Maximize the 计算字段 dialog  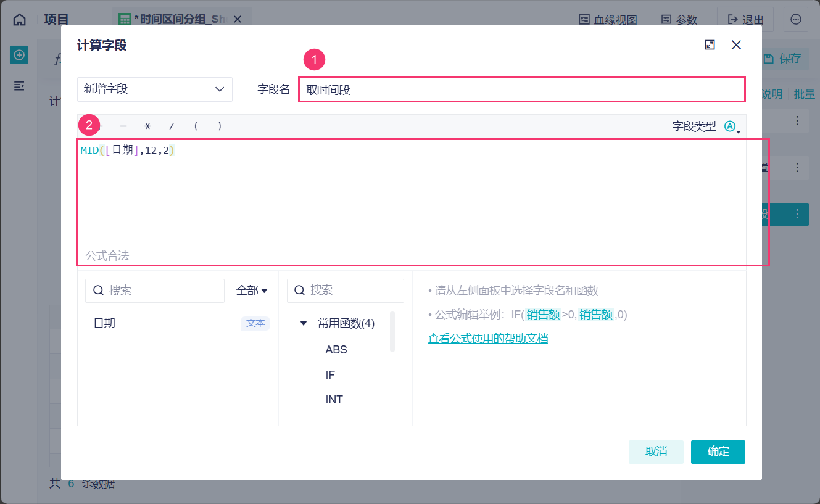point(710,45)
